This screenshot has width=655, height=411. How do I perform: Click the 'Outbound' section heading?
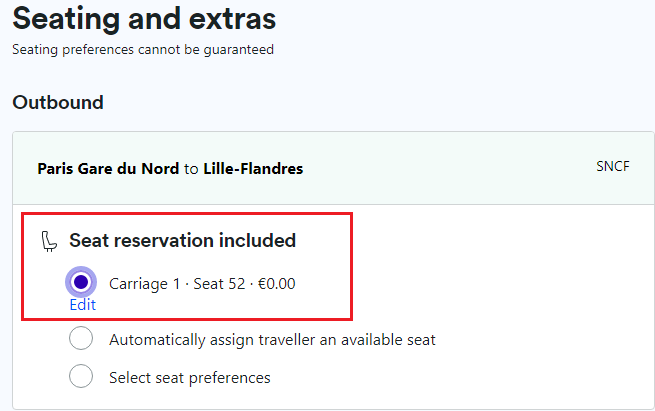click(x=58, y=102)
